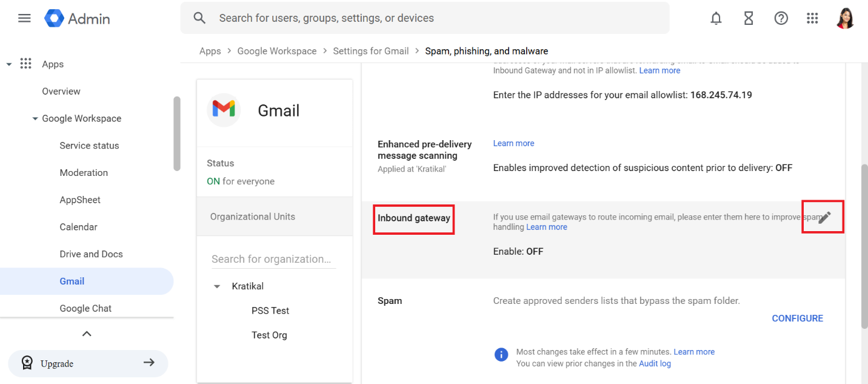Image resolution: width=868 pixels, height=384 pixels.
Task: Select the Kratikal organizational unit
Action: (248, 286)
